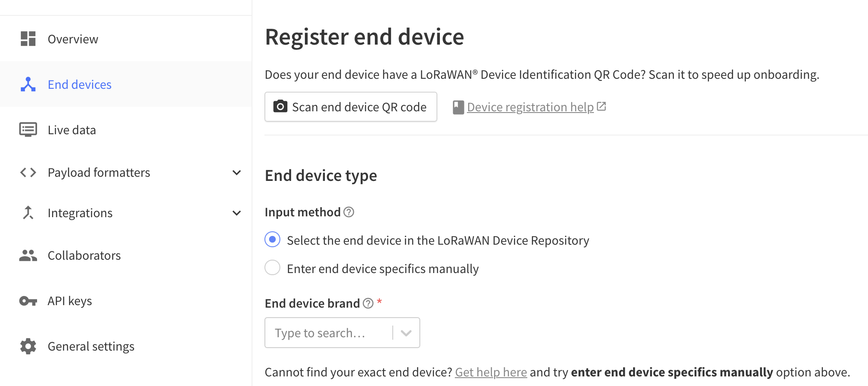Viewport: 868px width, 386px height.
Task: Open the End device brand dropdown arrow
Action: [x=406, y=333]
